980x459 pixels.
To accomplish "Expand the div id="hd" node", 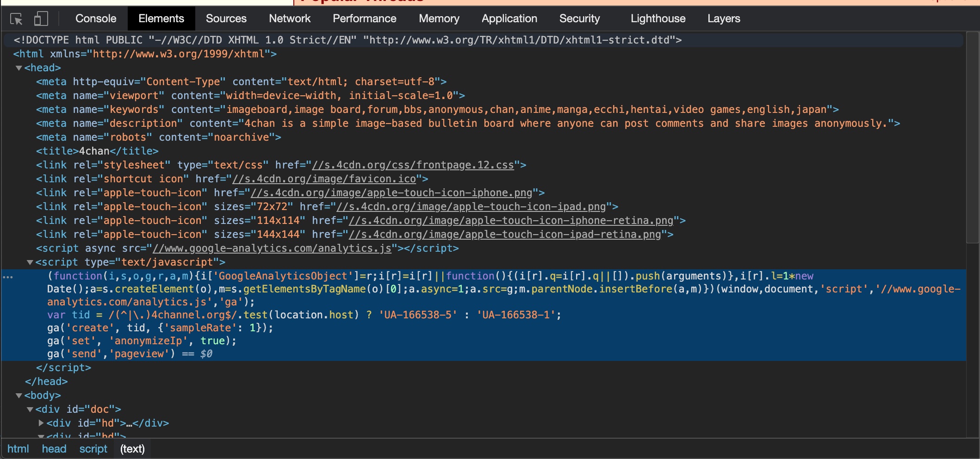I will click(x=41, y=423).
